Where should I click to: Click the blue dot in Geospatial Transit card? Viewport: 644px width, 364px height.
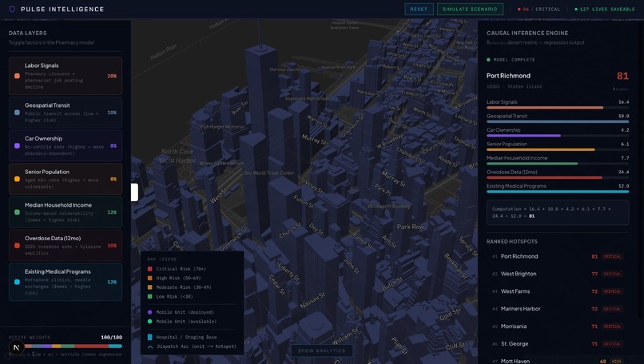click(x=18, y=112)
